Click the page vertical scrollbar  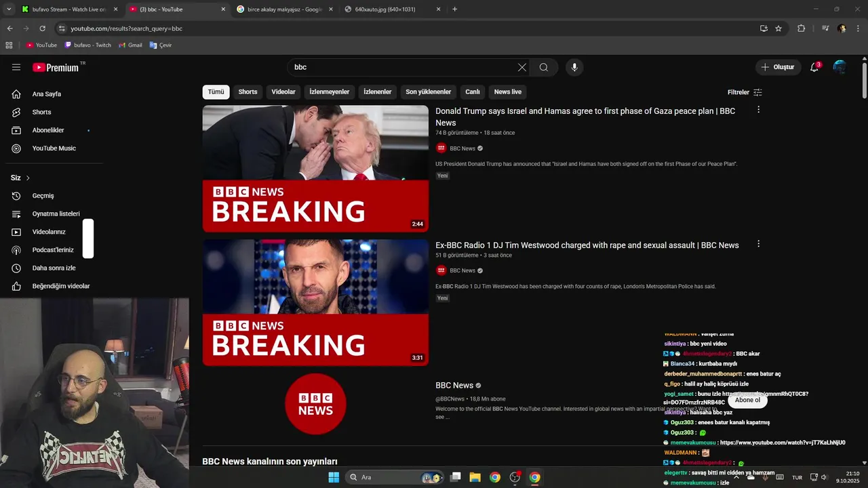point(865,81)
